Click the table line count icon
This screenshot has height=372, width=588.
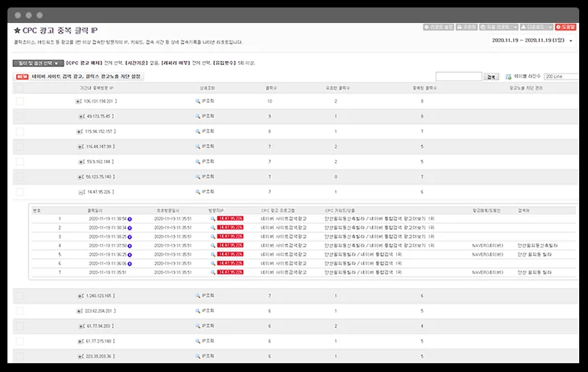pyautogui.click(x=508, y=77)
